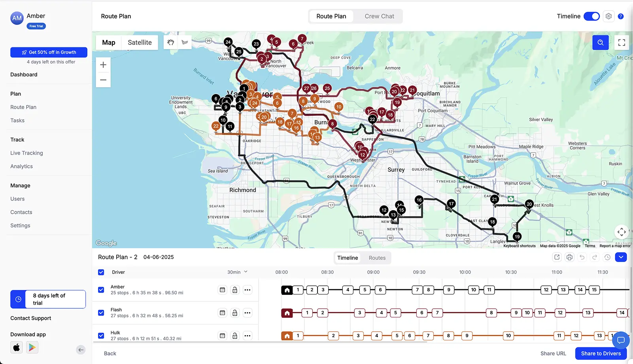Select the hand pan tool on the map
The image size is (633, 364).
click(x=170, y=42)
